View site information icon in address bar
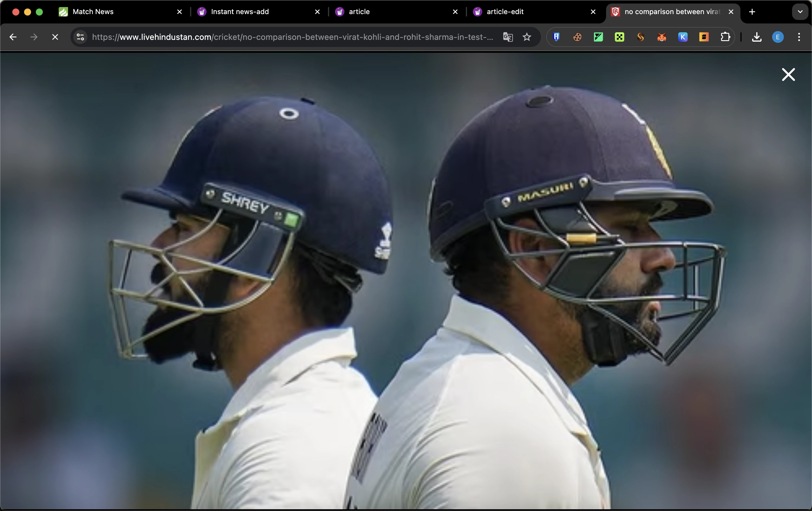Image resolution: width=812 pixels, height=511 pixels. [80, 37]
